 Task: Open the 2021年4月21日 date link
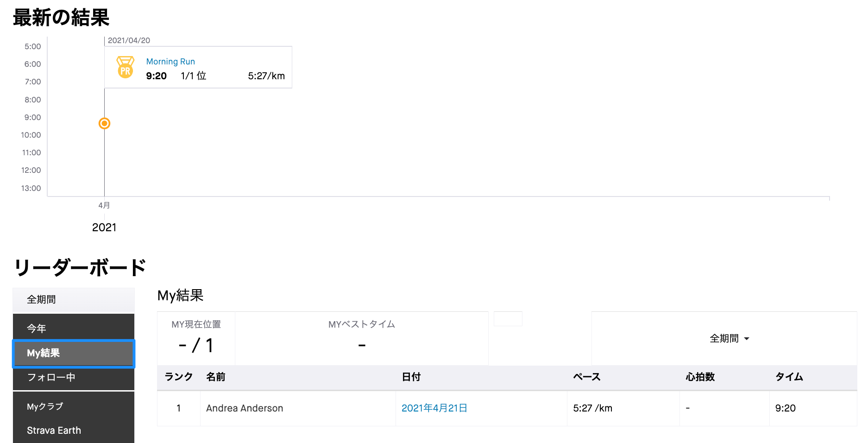434,408
